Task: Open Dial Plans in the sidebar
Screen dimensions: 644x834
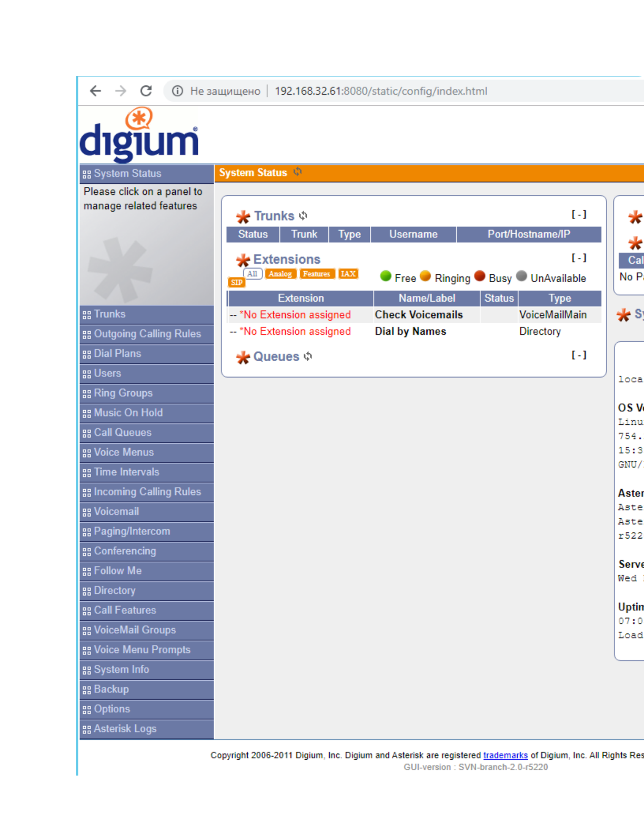Action: coord(147,354)
